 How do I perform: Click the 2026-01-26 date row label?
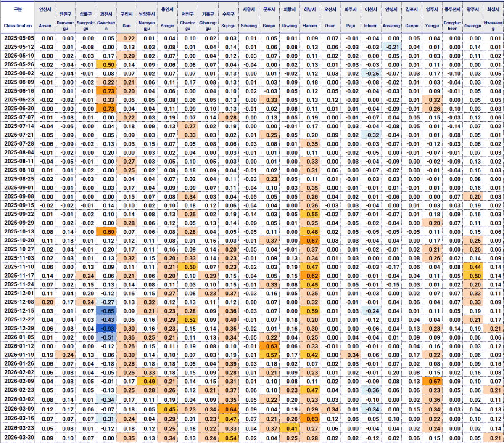pyautogui.click(x=19, y=363)
